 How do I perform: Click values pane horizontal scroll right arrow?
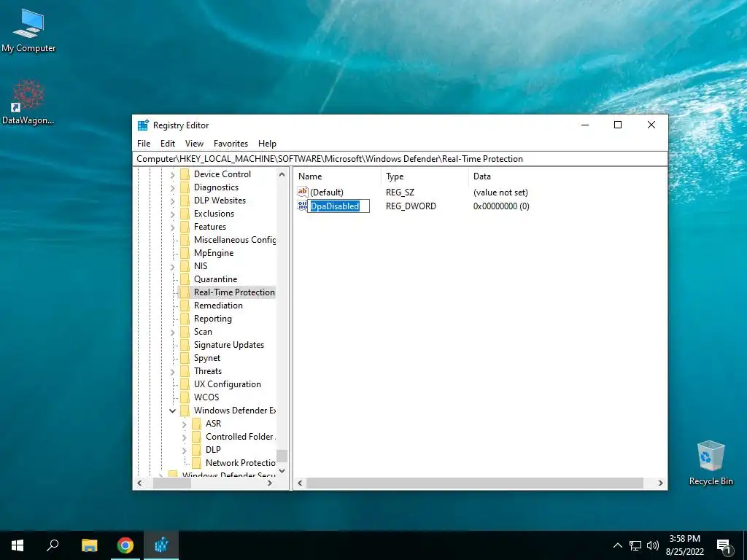660,483
